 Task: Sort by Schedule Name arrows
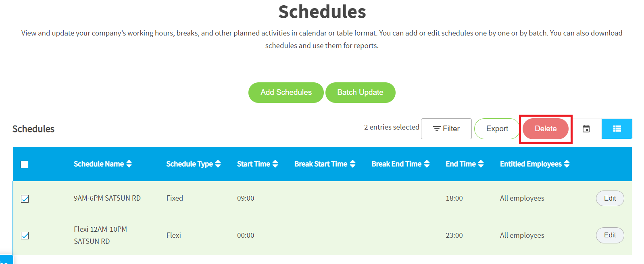point(129,164)
